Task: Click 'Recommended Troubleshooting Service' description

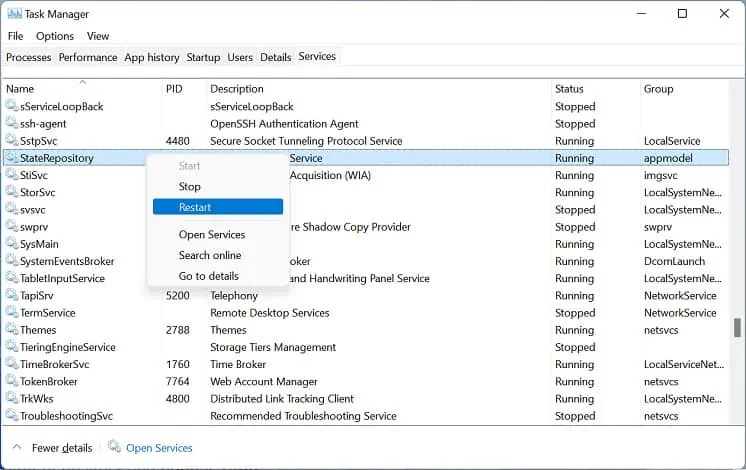Action: pyautogui.click(x=303, y=416)
